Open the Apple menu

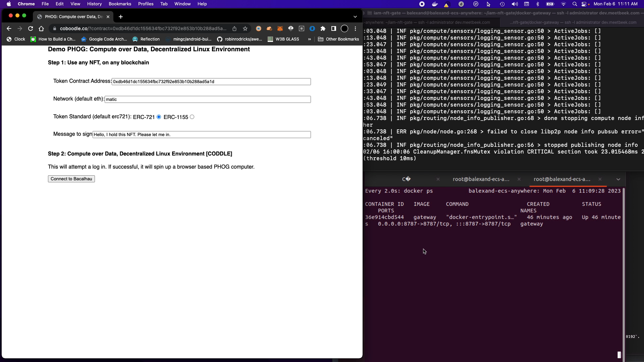point(9,4)
